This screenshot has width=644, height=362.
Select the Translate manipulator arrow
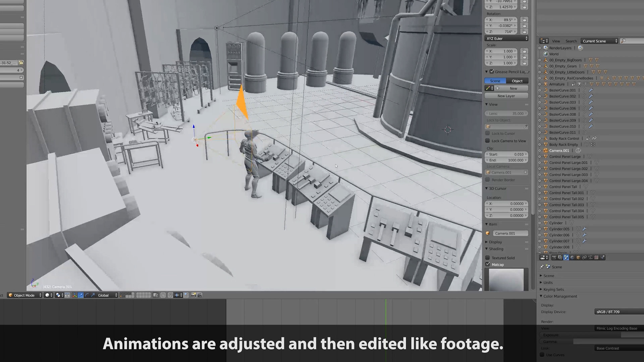click(x=81, y=295)
